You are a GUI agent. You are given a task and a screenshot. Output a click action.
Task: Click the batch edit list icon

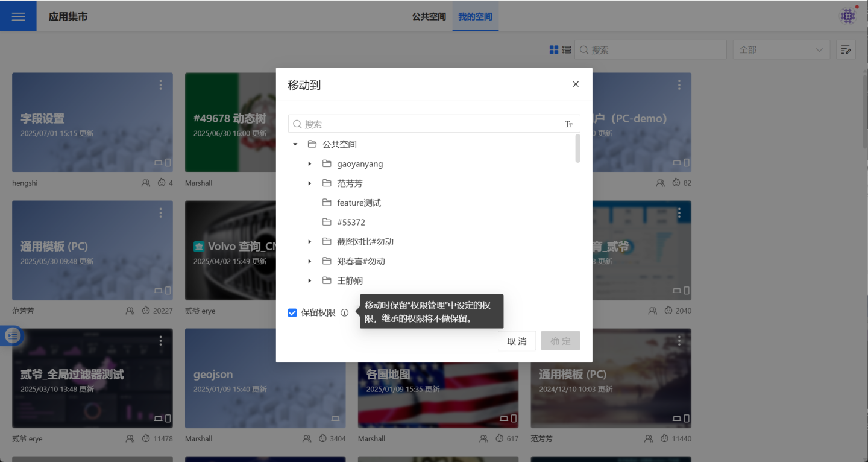point(846,50)
